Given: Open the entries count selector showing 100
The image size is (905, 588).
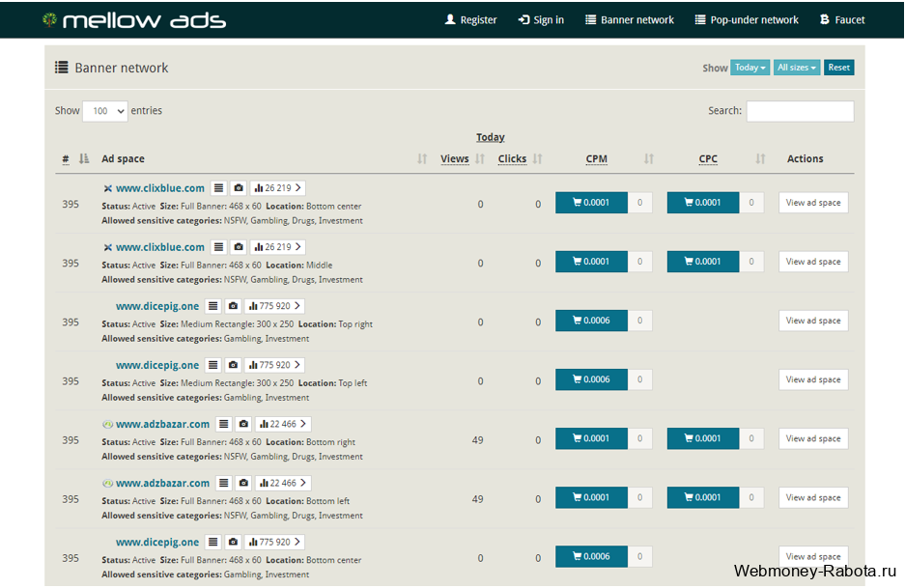Looking at the screenshot, I should 105,111.
